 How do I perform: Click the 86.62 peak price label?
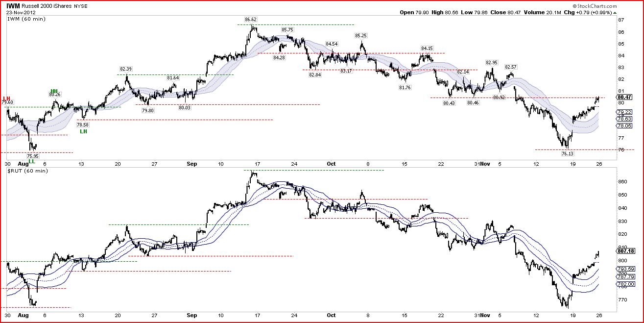pyautogui.click(x=250, y=20)
